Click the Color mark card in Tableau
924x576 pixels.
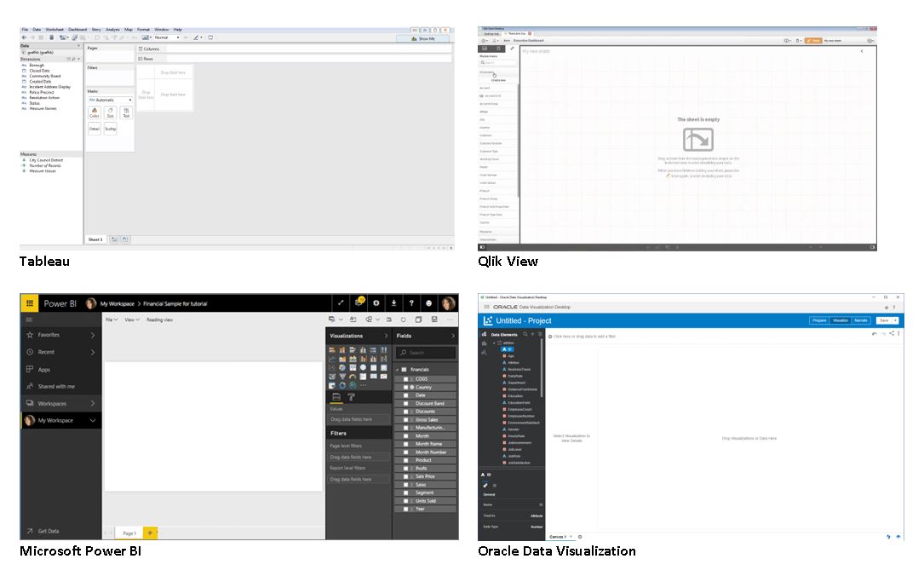[x=95, y=112]
